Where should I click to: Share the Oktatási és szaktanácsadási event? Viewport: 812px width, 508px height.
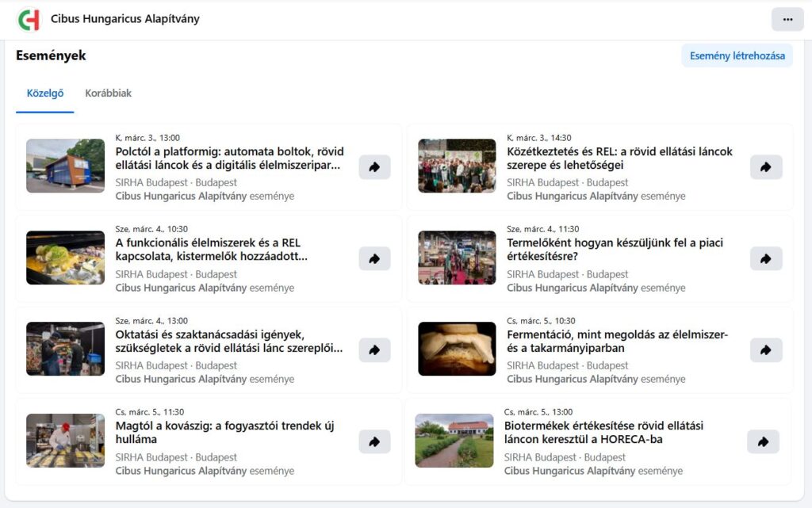[374, 350]
